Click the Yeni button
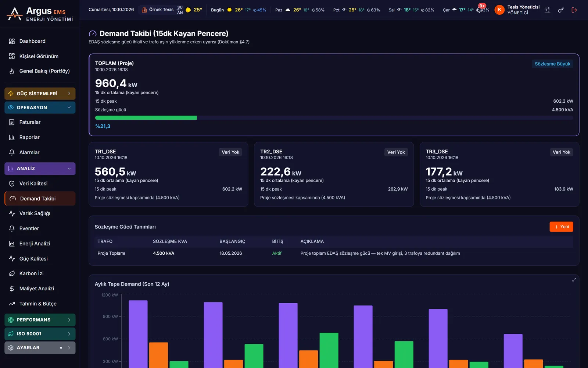Image resolution: width=588 pixels, height=368 pixels. pos(561,227)
